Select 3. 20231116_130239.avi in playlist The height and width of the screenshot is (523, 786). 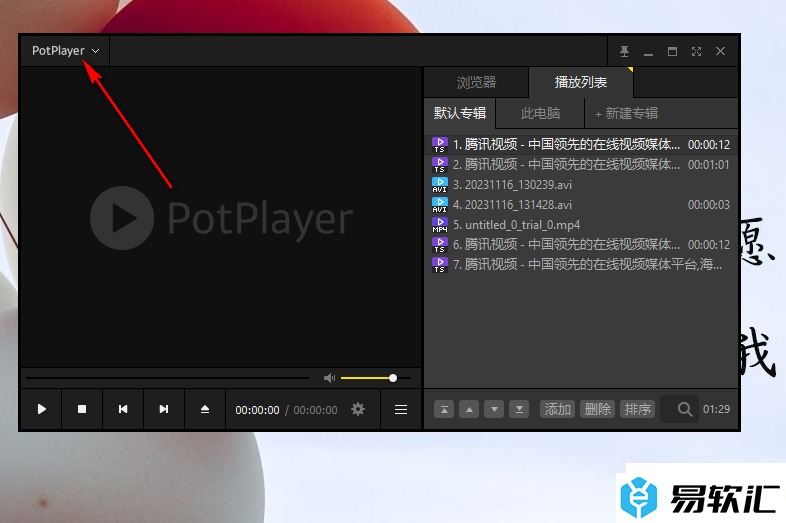click(581, 185)
